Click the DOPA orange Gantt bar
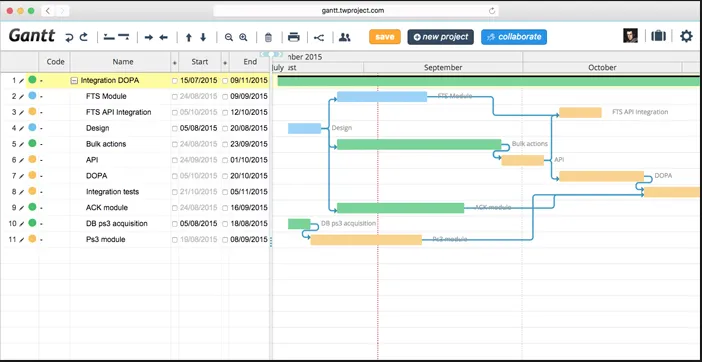 click(602, 176)
